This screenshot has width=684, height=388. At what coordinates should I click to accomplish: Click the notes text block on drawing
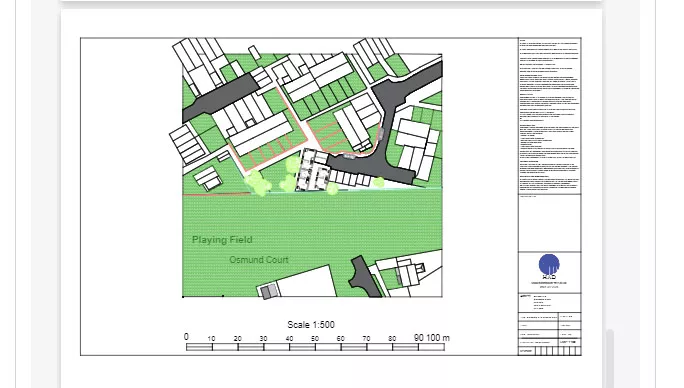click(x=550, y=116)
